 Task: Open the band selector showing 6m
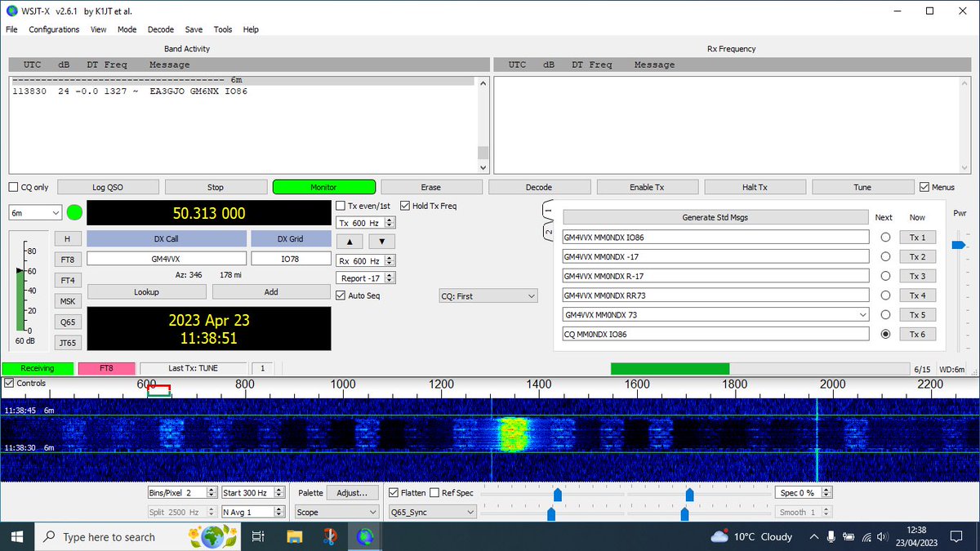33,212
